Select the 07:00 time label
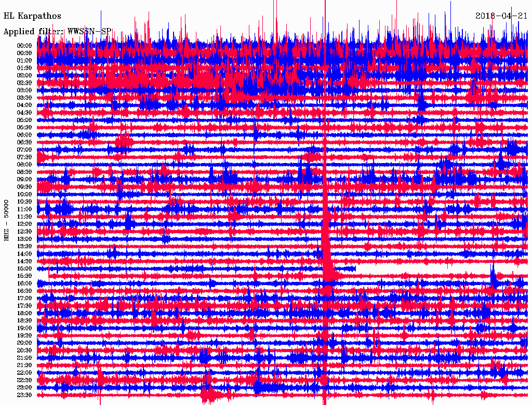This screenshot has width=532, height=405. pos(24,150)
